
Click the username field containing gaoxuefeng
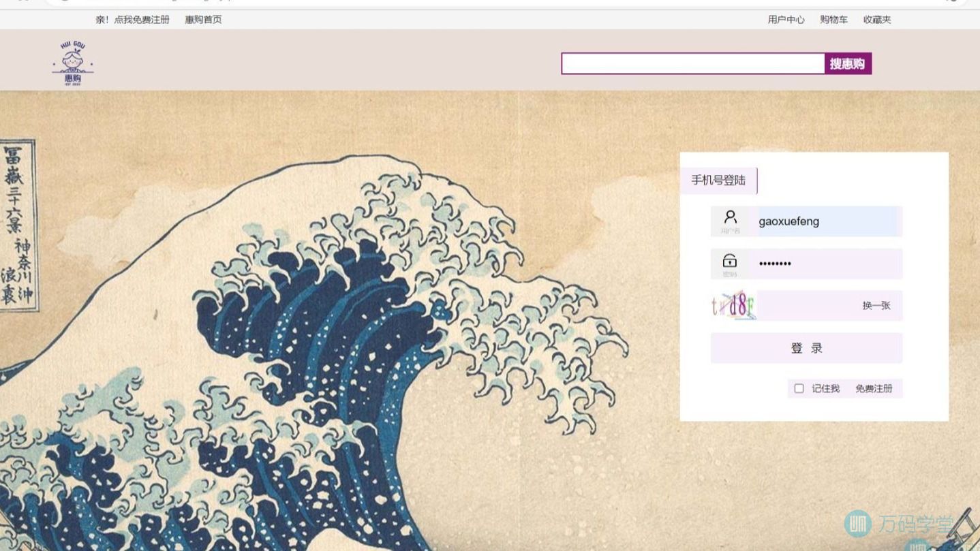coord(829,221)
